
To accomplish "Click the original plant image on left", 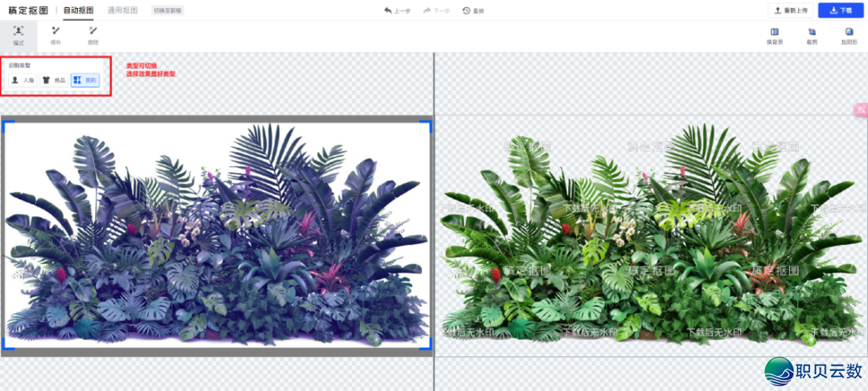I will pyautogui.click(x=217, y=234).
